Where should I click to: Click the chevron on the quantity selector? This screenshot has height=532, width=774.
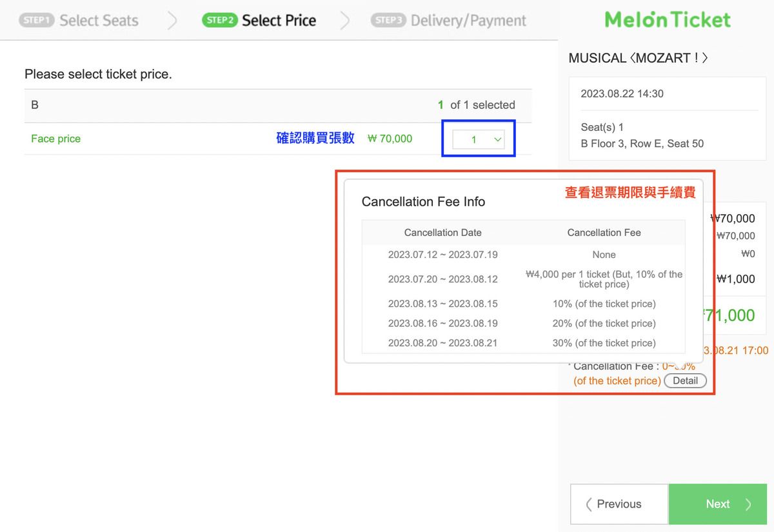pos(497,139)
